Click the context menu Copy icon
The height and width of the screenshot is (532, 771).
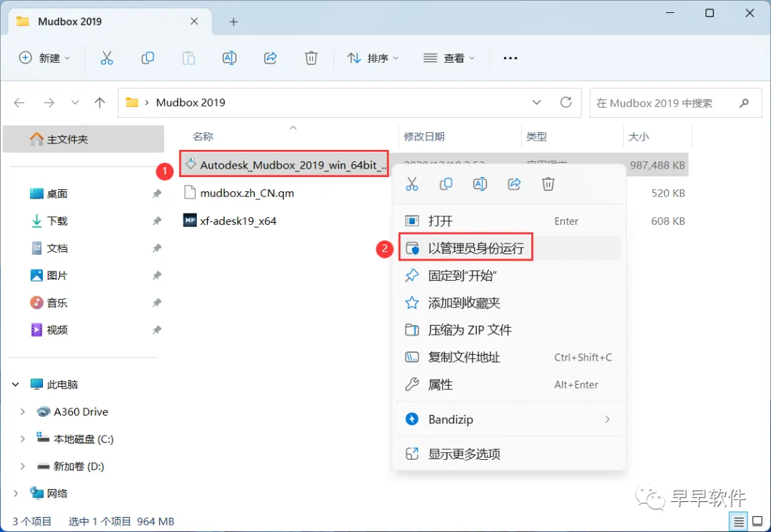coord(446,184)
